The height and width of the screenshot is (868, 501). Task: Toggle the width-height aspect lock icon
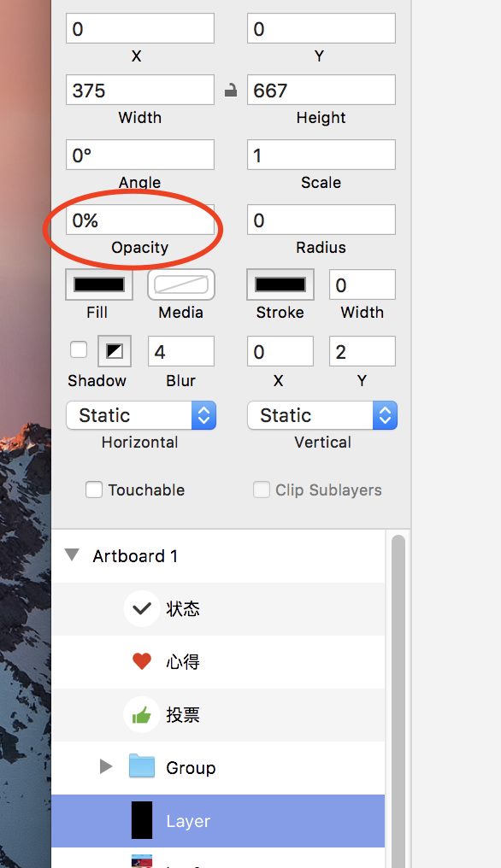231,90
